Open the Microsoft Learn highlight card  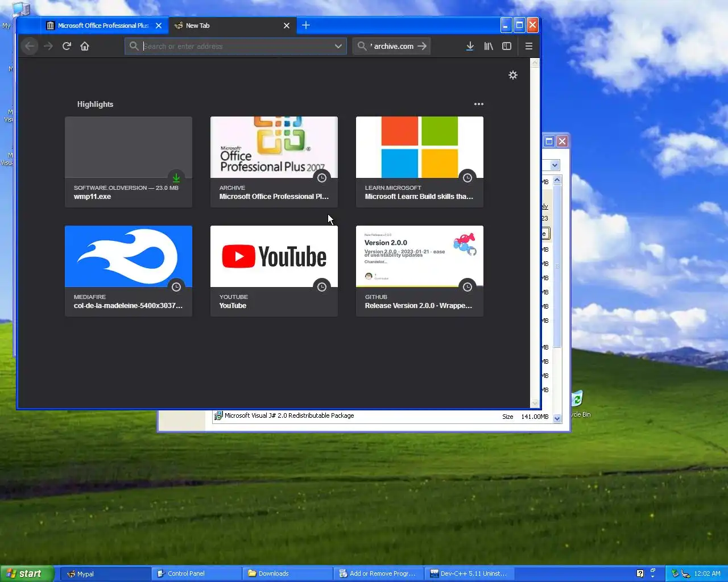pos(420,162)
